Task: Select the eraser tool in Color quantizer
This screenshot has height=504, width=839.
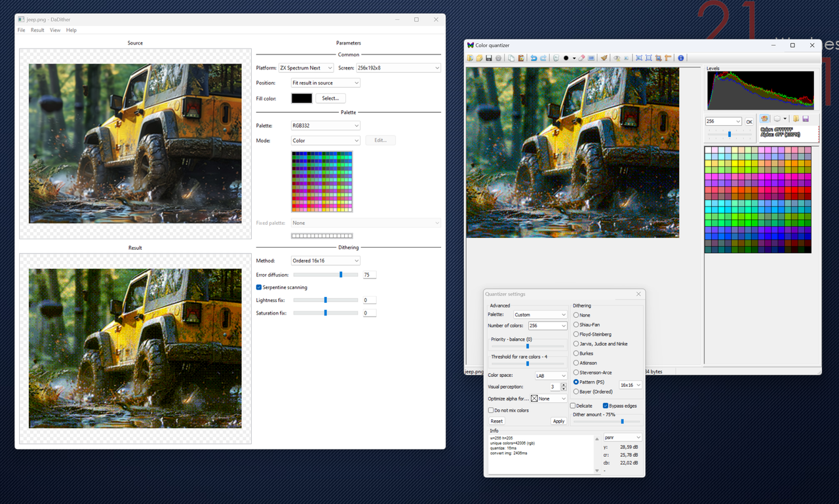Action: (x=581, y=58)
